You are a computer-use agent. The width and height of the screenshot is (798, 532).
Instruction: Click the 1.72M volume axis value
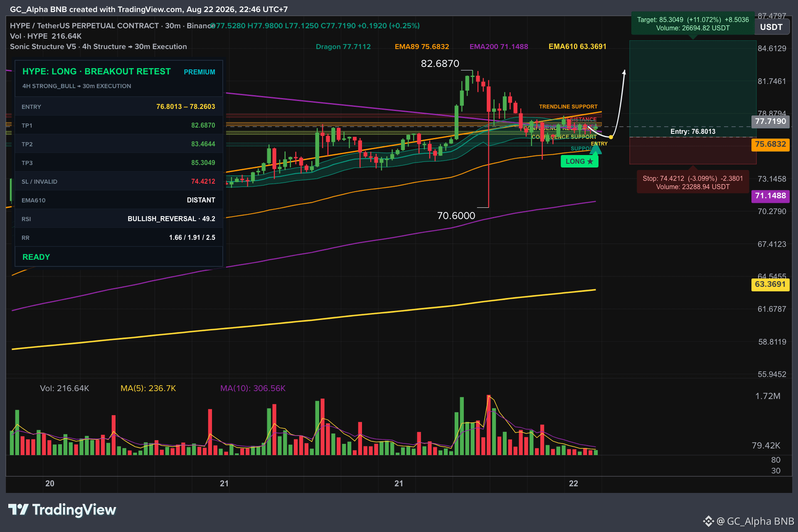768,396
